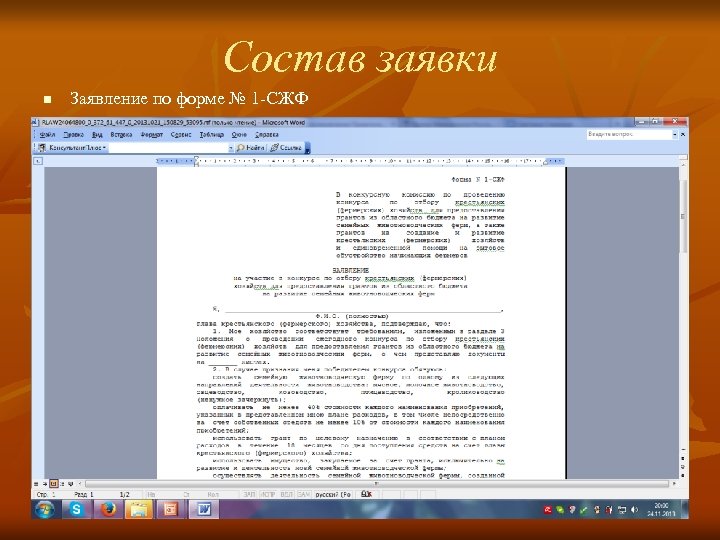Click the network tray icon

622,510
